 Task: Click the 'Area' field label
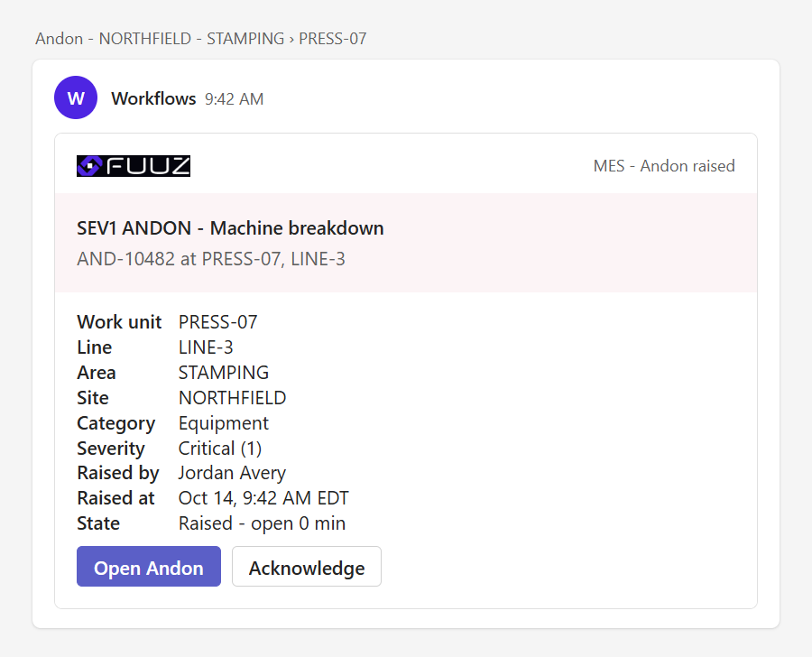pos(97,373)
